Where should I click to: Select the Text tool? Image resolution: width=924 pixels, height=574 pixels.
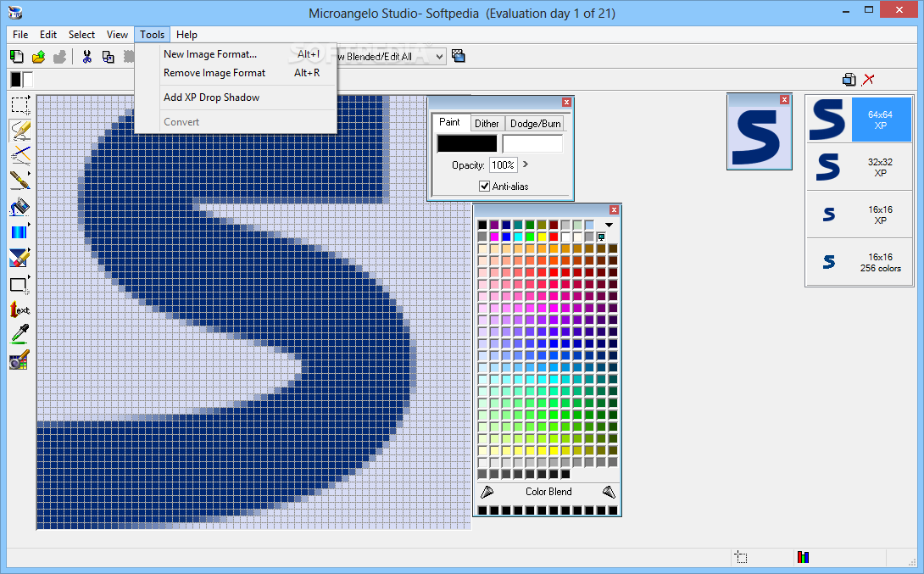tap(20, 309)
